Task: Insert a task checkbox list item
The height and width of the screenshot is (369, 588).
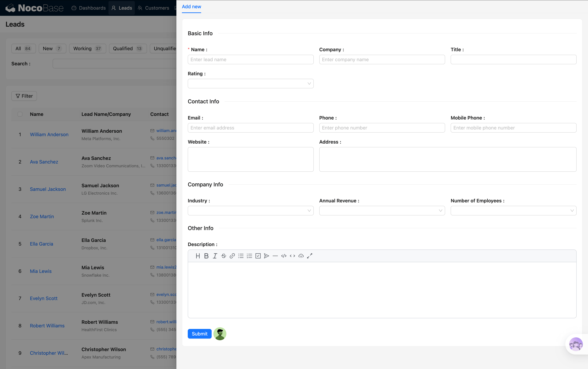Action: tap(258, 256)
